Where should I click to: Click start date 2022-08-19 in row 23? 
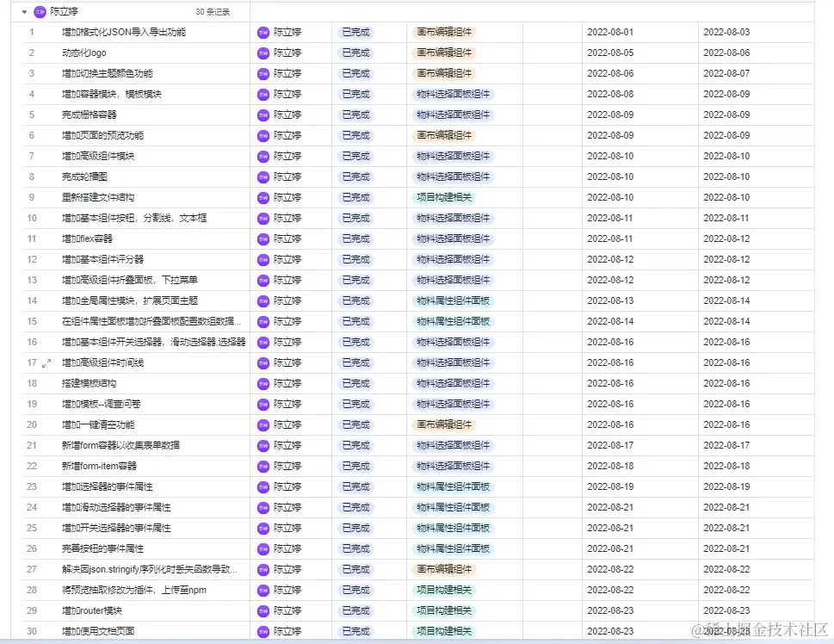[610, 487]
